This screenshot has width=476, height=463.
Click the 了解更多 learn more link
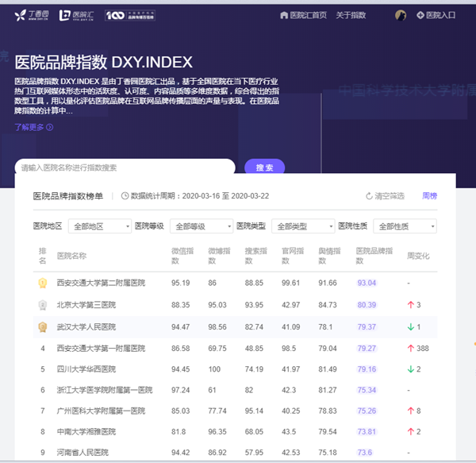click(x=33, y=127)
